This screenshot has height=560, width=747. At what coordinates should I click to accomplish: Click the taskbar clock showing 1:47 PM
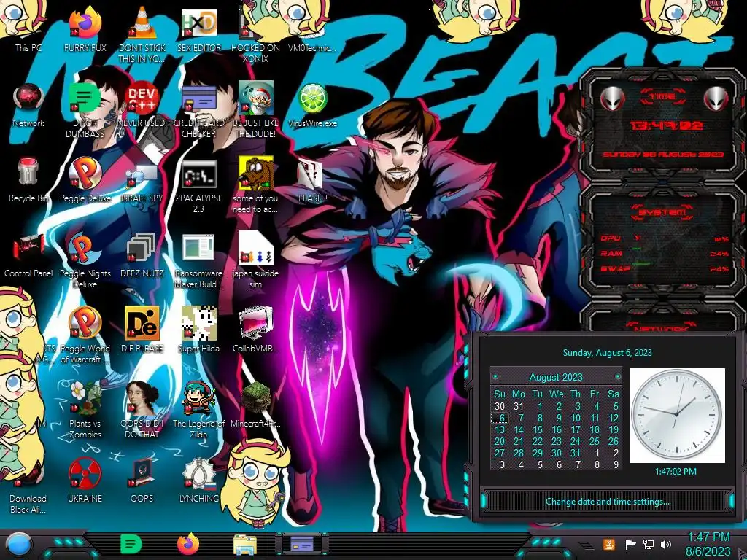708,545
